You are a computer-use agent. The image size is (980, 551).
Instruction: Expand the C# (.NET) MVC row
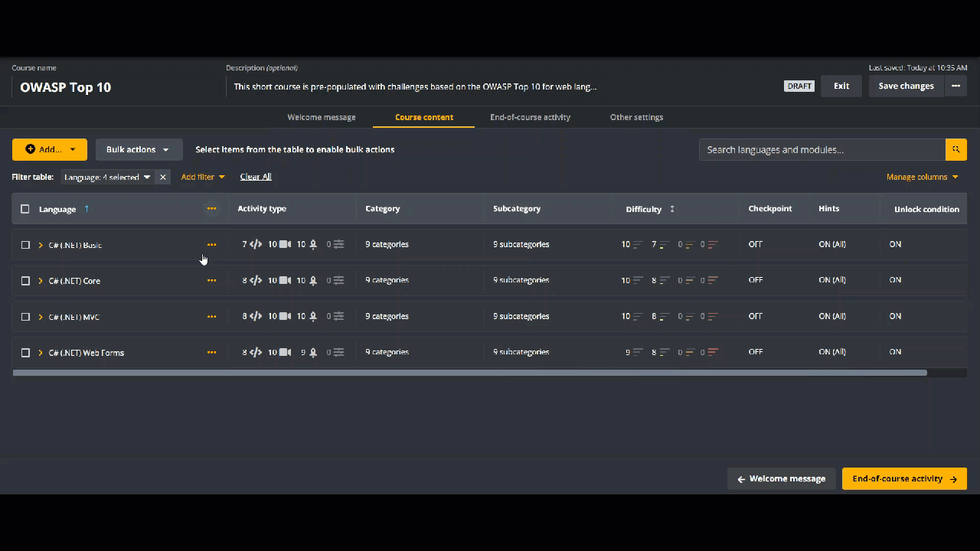point(41,317)
